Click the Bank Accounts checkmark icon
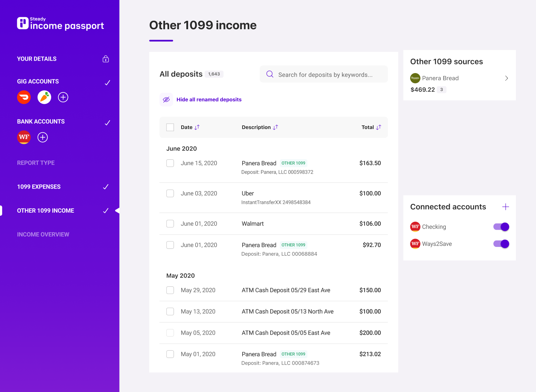 107,123
